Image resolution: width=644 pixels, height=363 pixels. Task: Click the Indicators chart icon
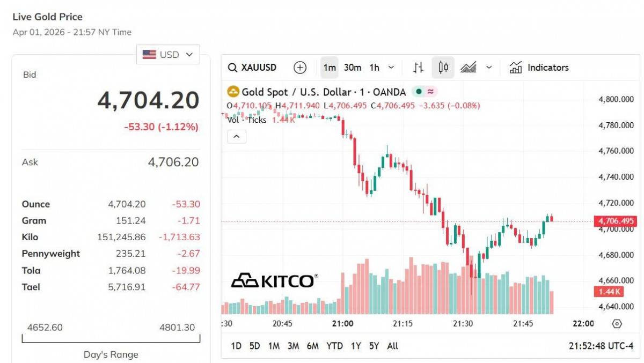pyautogui.click(x=516, y=68)
